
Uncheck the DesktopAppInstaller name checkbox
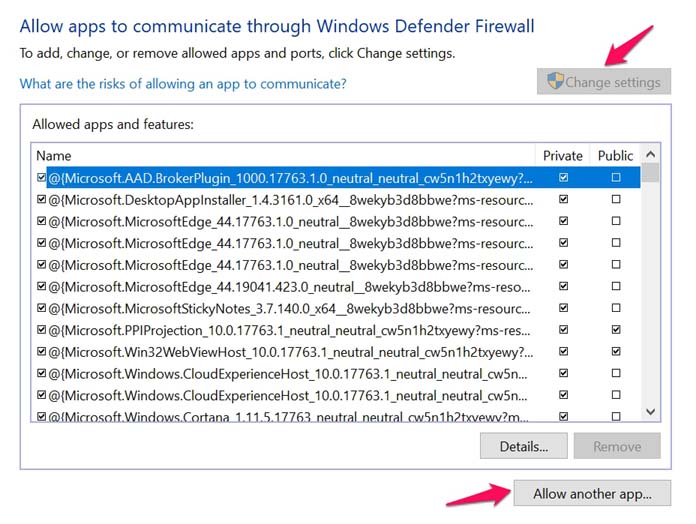click(x=41, y=199)
